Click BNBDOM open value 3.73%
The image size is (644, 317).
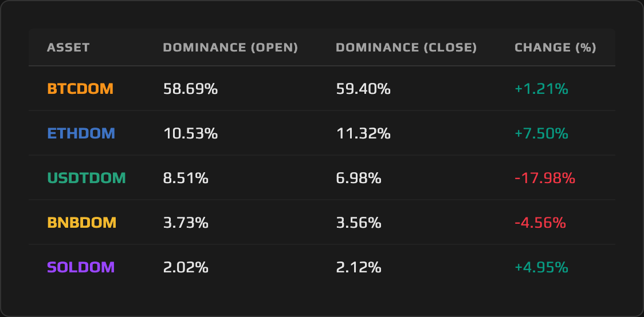coord(186,223)
